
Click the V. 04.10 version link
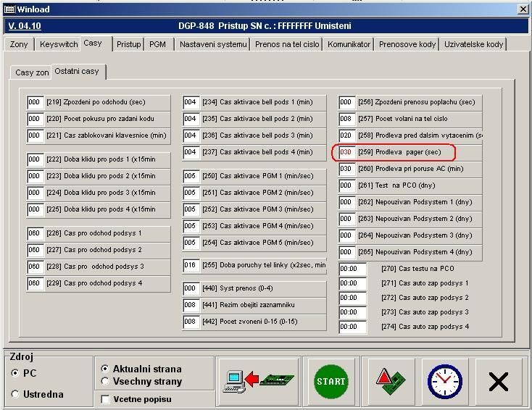pos(25,26)
